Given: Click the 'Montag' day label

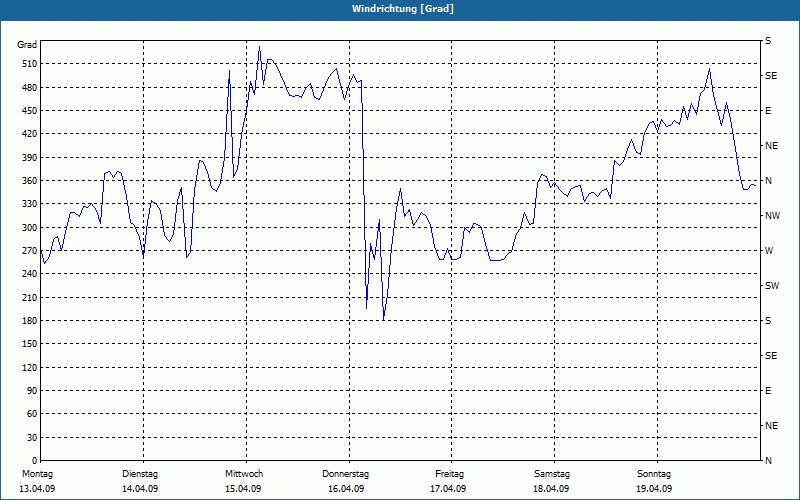Looking at the screenshot, I should [37, 474].
